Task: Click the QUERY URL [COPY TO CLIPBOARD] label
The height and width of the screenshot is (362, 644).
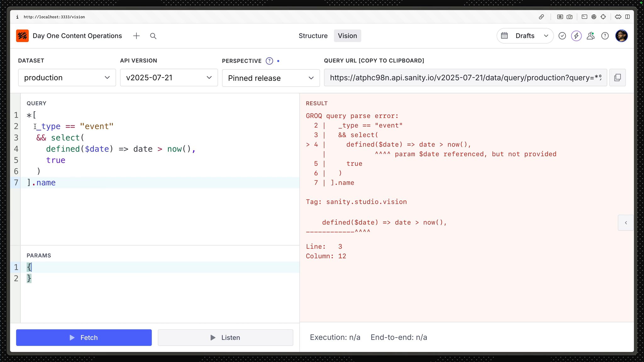Action: pyautogui.click(x=374, y=61)
